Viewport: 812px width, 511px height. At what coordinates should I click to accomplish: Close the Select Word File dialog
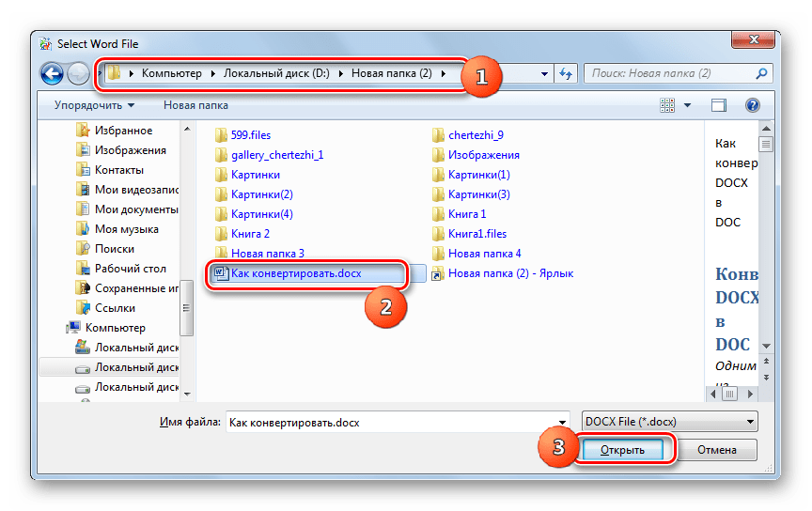tap(754, 39)
